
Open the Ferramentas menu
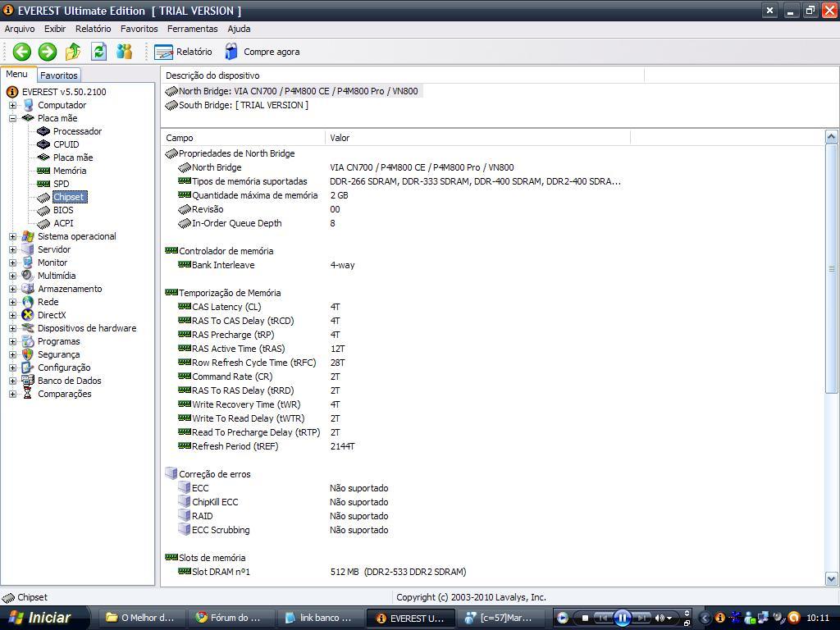(x=192, y=29)
